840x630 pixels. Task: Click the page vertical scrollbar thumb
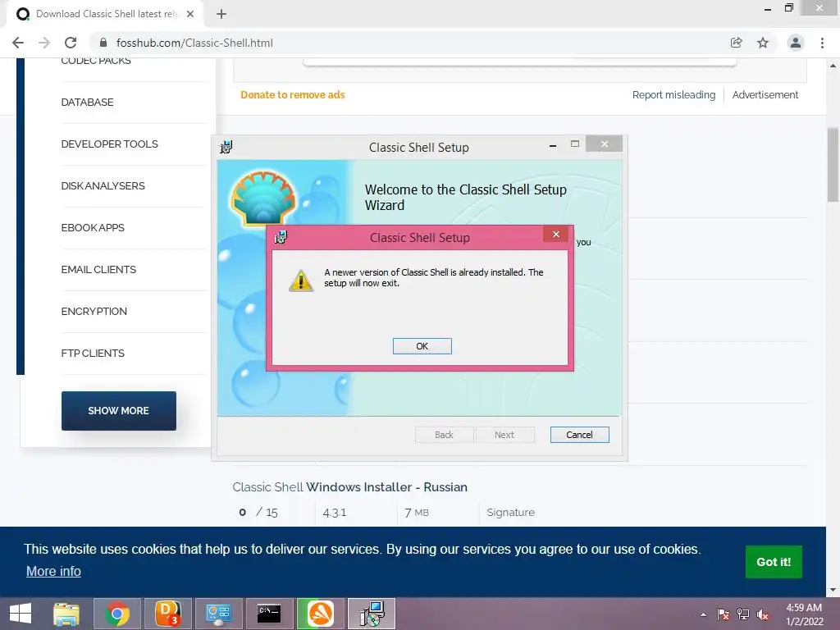[x=833, y=164]
